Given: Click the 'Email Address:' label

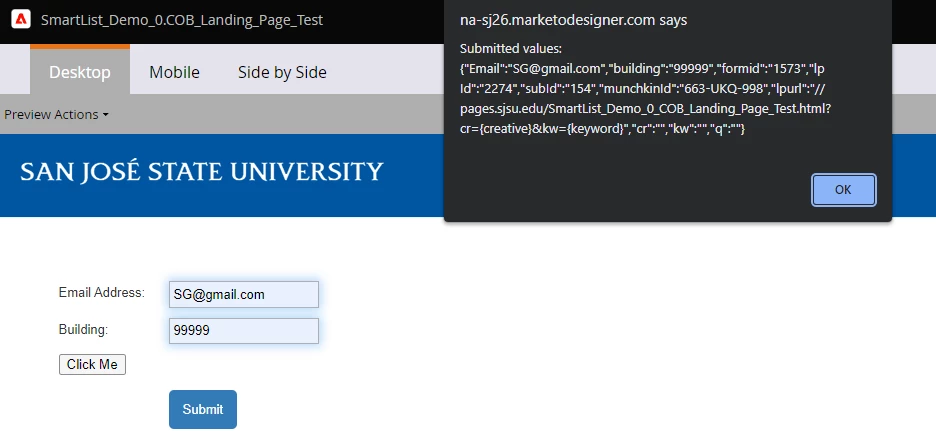Looking at the screenshot, I should tap(101, 293).
